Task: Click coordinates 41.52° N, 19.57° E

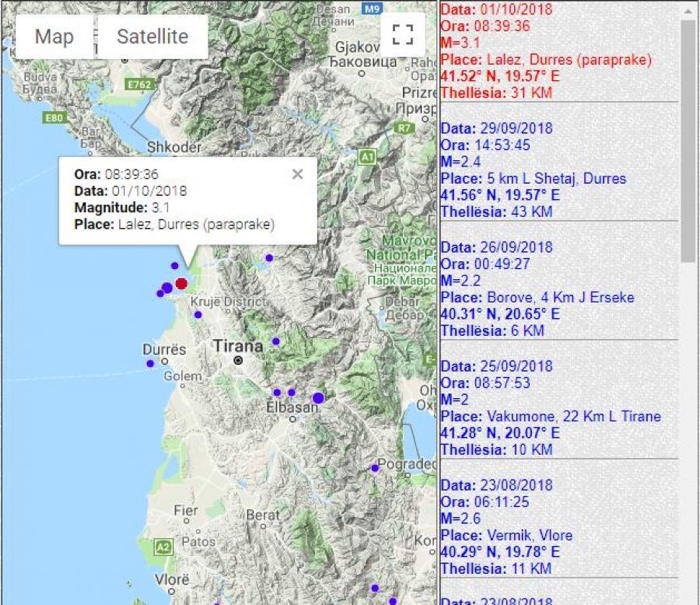Action: coord(500,76)
